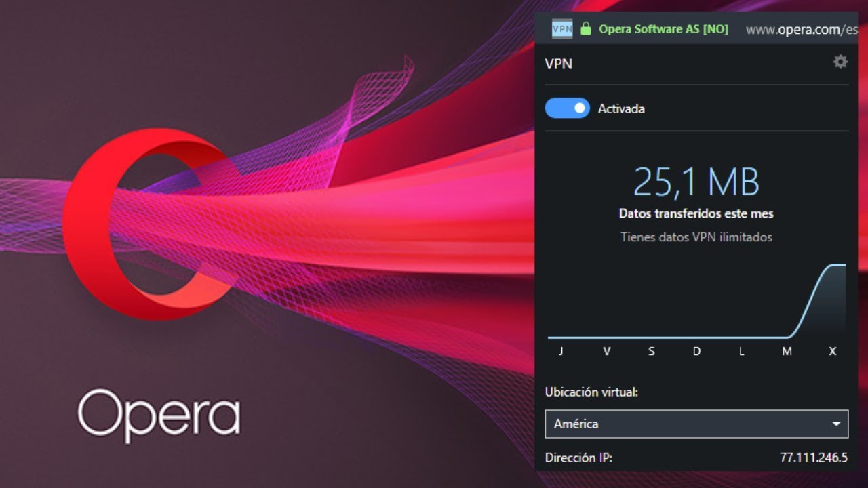Click the L day label on graph
The width and height of the screenshot is (868, 488).
741,351
